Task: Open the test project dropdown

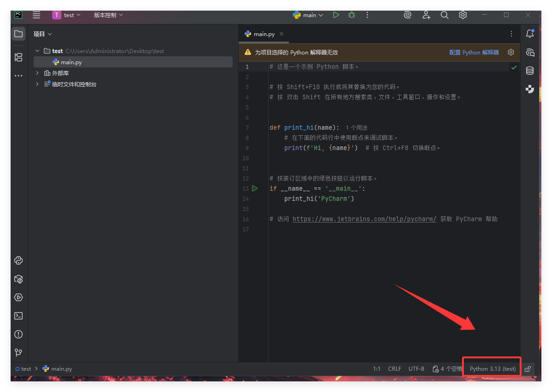Action: tap(66, 15)
